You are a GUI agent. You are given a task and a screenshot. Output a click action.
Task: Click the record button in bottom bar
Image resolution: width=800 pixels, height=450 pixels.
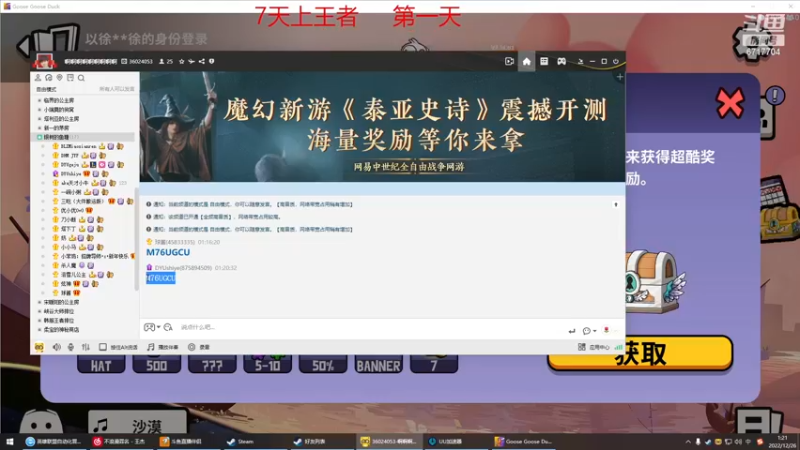point(199,347)
